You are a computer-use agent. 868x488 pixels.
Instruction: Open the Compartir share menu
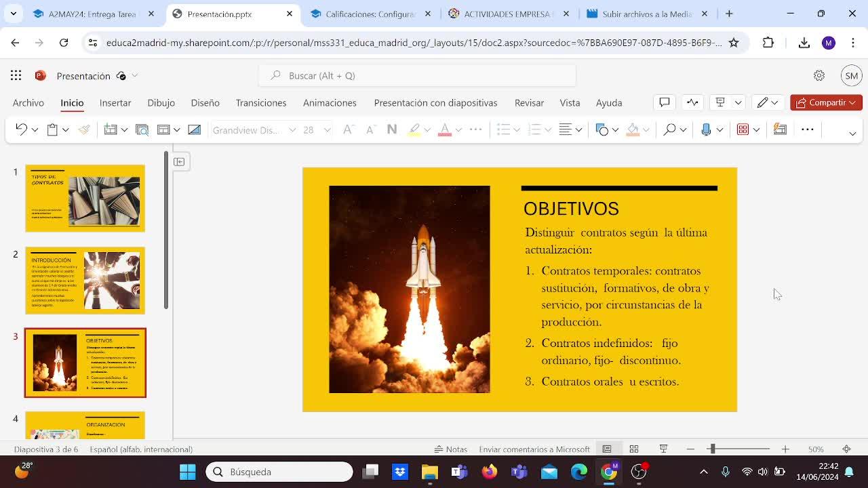pos(826,102)
